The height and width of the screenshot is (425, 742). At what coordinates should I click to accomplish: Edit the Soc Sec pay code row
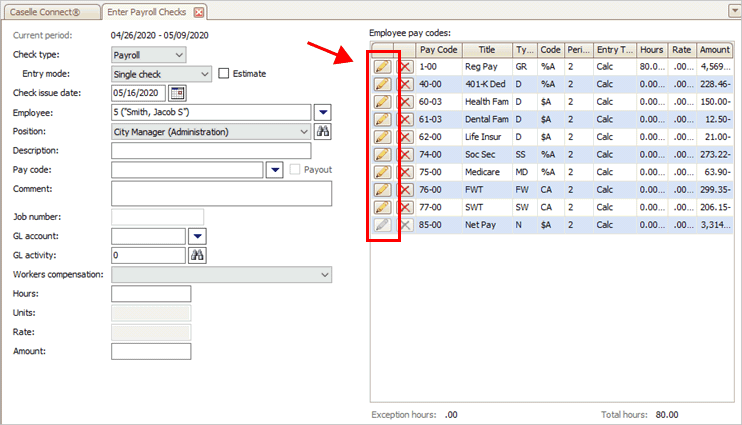[382, 154]
